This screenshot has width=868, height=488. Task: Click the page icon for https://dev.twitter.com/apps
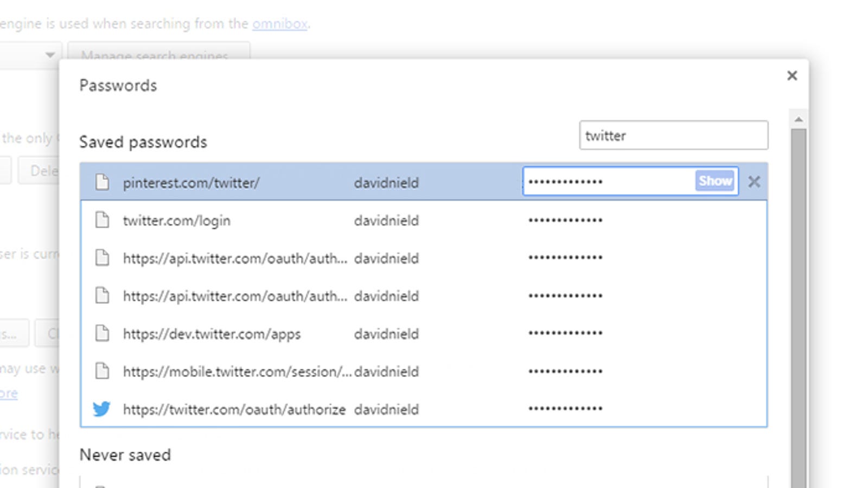click(x=102, y=333)
